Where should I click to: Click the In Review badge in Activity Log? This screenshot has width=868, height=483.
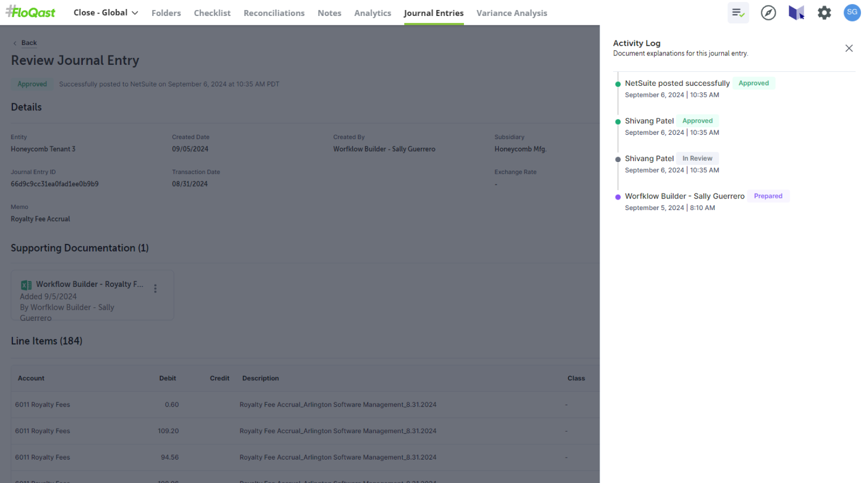click(x=697, y=159)
